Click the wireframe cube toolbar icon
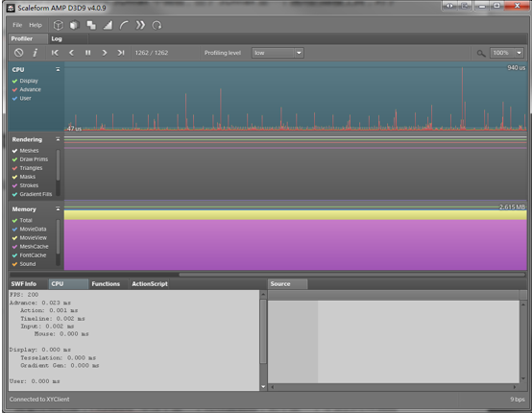 pyautogui.click(x=58, y=25)
